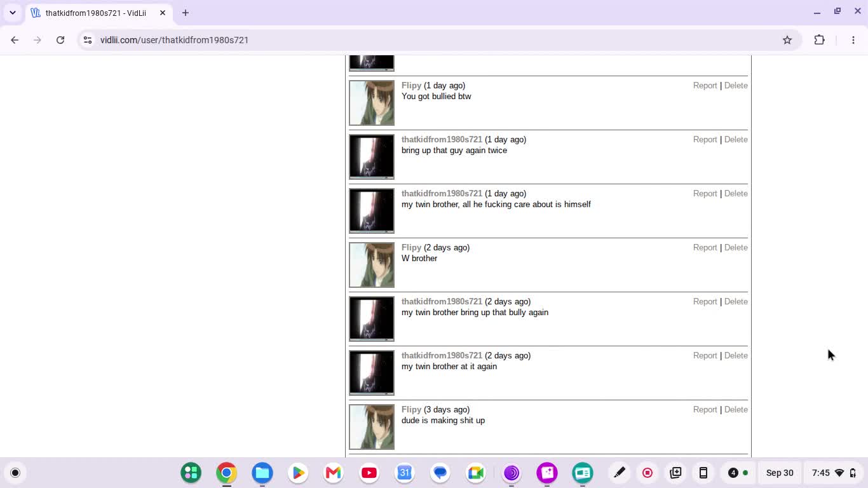The width and height of the screenshot is (868, 488).
Task: Open the Sep 30 date calendar
Action: click(780, 473)
